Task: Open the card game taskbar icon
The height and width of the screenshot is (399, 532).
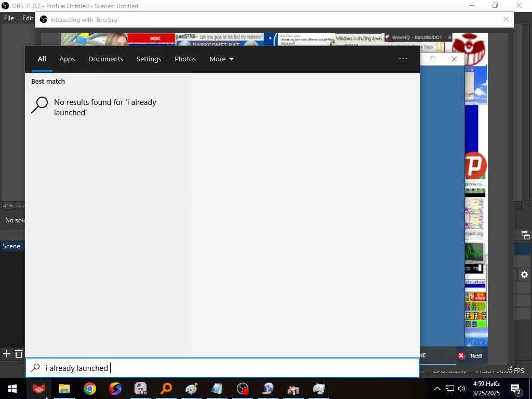Action: click(x=140, y=389)
